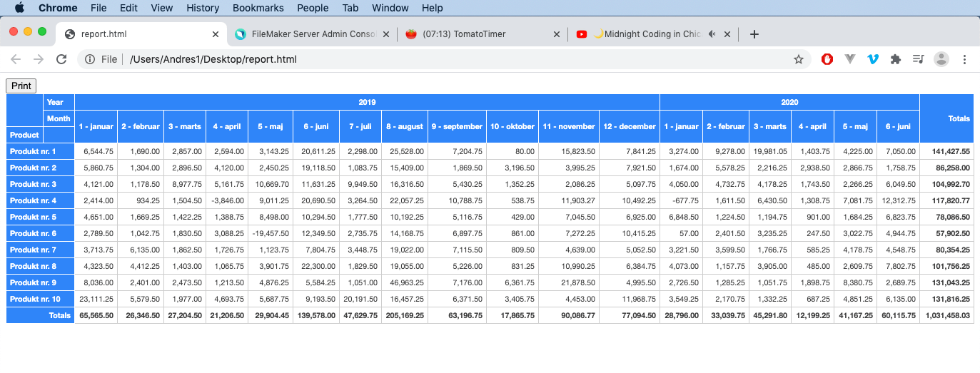The width and height of the screenshot is (980, 373).
Task: Click the 2020 year header
Action: pos(789,102)
